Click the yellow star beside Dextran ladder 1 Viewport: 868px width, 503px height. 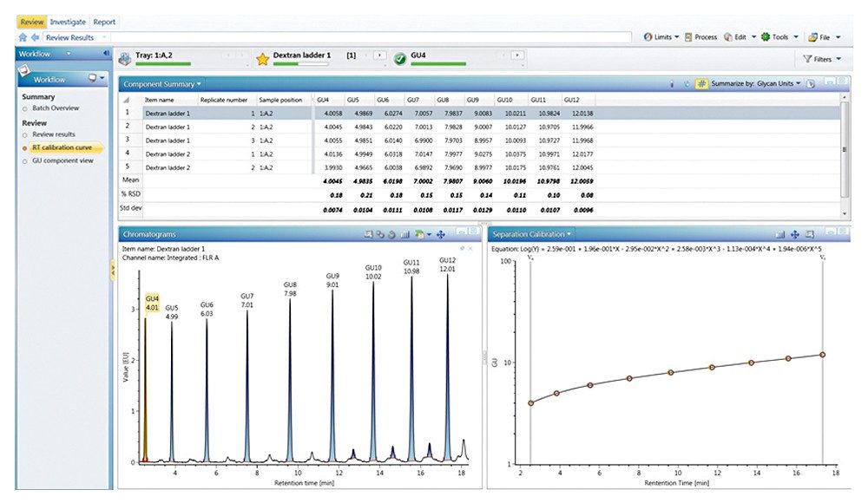(262, 59)
